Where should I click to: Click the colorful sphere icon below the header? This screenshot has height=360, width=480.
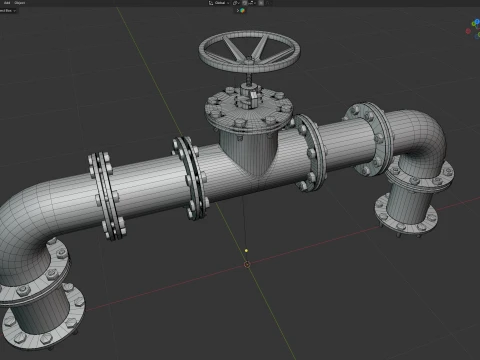[x=242, y=10]
